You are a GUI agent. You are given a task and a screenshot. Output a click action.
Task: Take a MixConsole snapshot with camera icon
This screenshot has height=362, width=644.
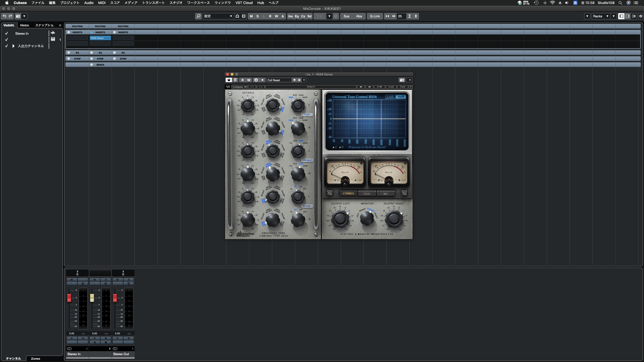pyautogui.click(x=18, y=16)
